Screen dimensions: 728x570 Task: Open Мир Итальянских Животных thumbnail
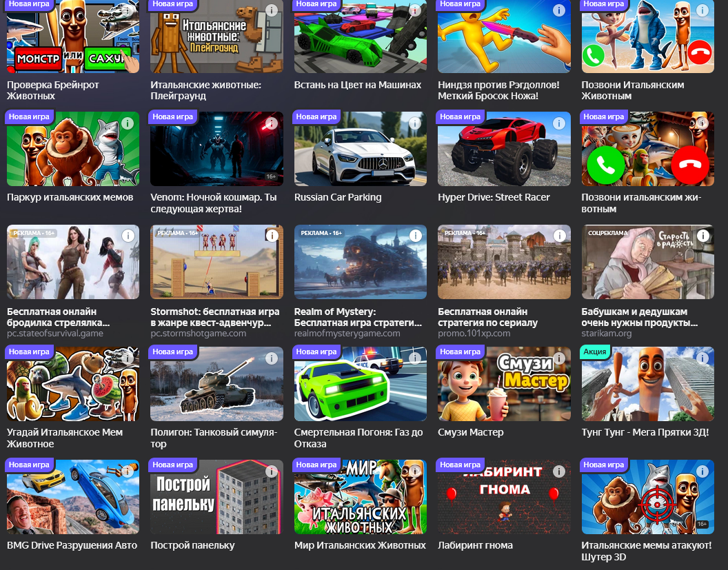click(x=361, y=497)
